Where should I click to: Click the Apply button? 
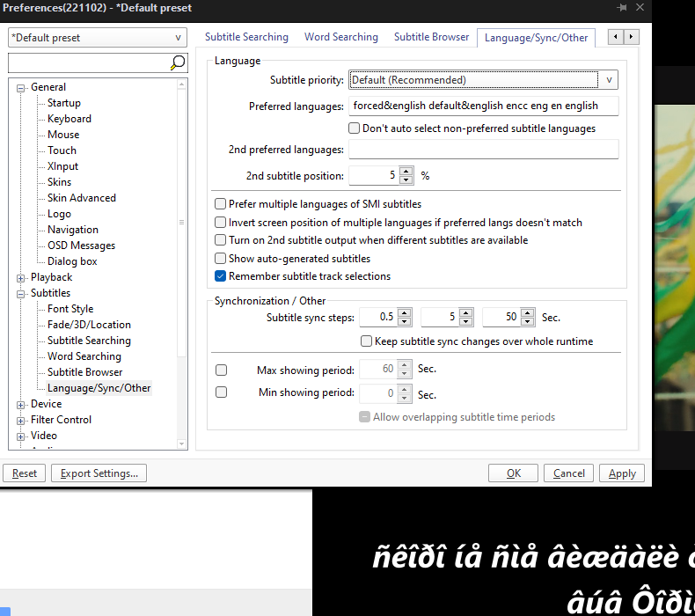[x=622, y=473]
